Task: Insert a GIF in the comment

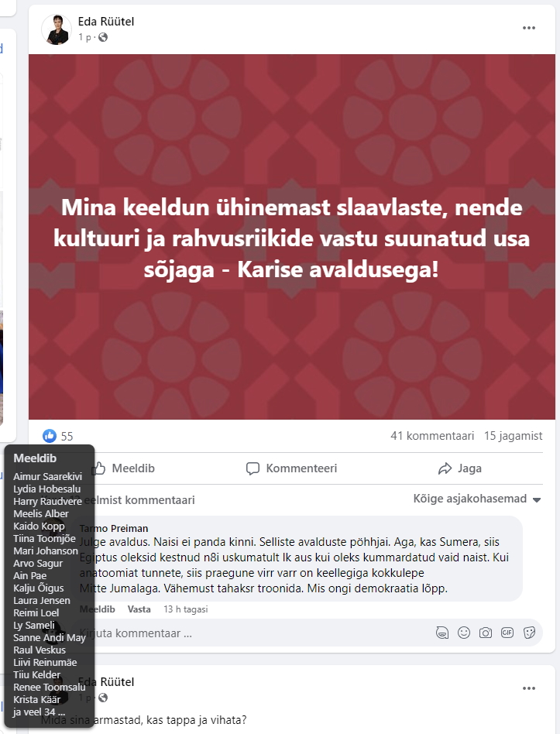Action: (507, 633)
